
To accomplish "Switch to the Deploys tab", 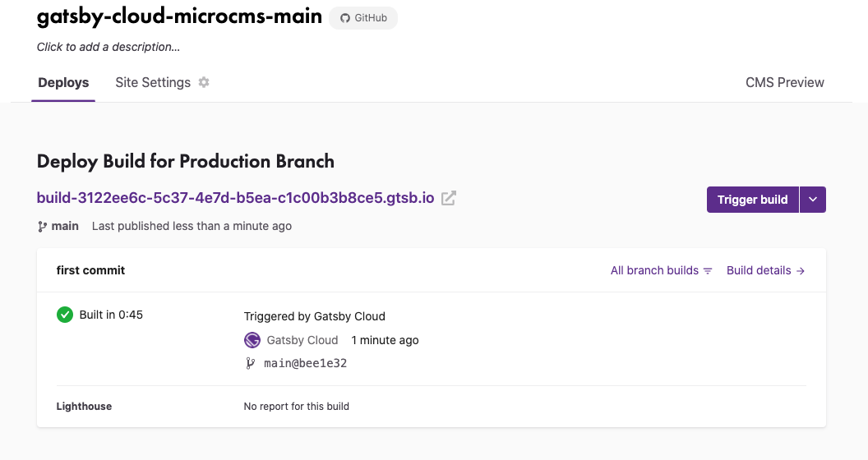I will pos(63,83).
